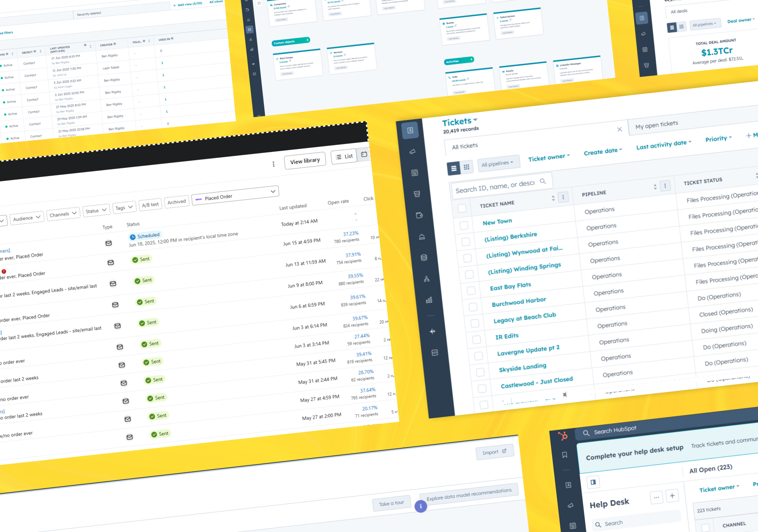Toggle select-all checkbox in ticket name header

click(x=462, y=208)
